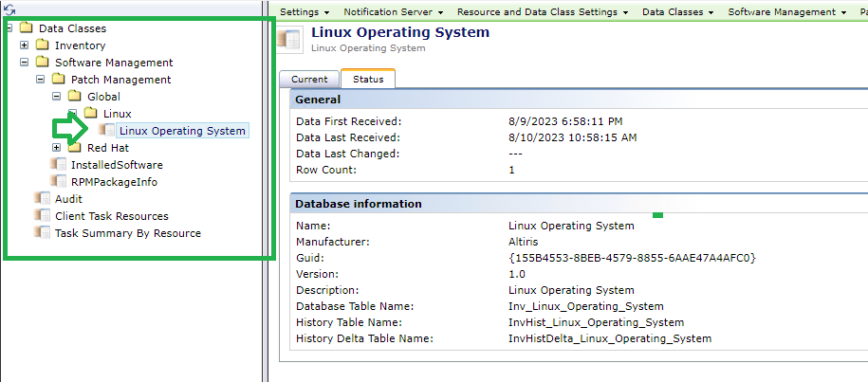Click the Patch Management folder icon
The image size is (868, 382).
pos(58,80)
